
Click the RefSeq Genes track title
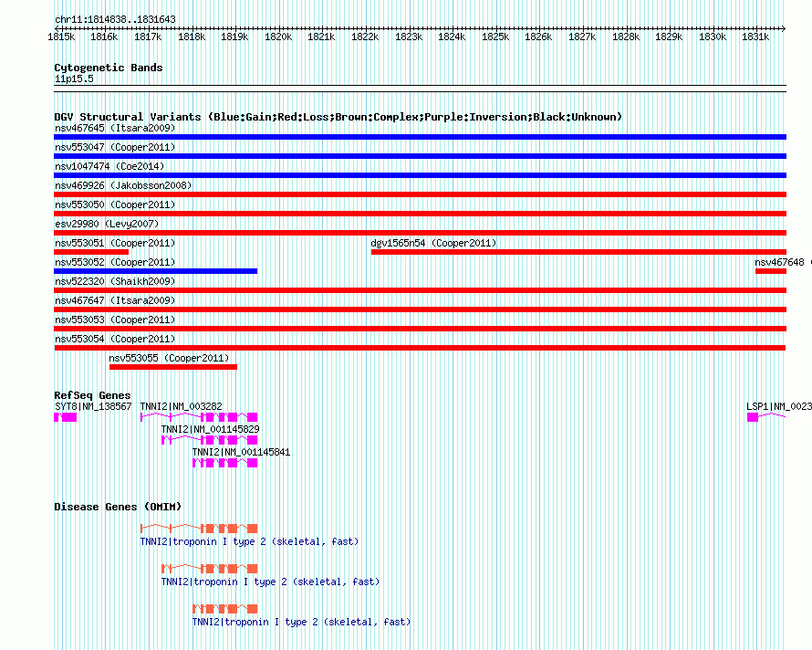[x=92, y=395]
